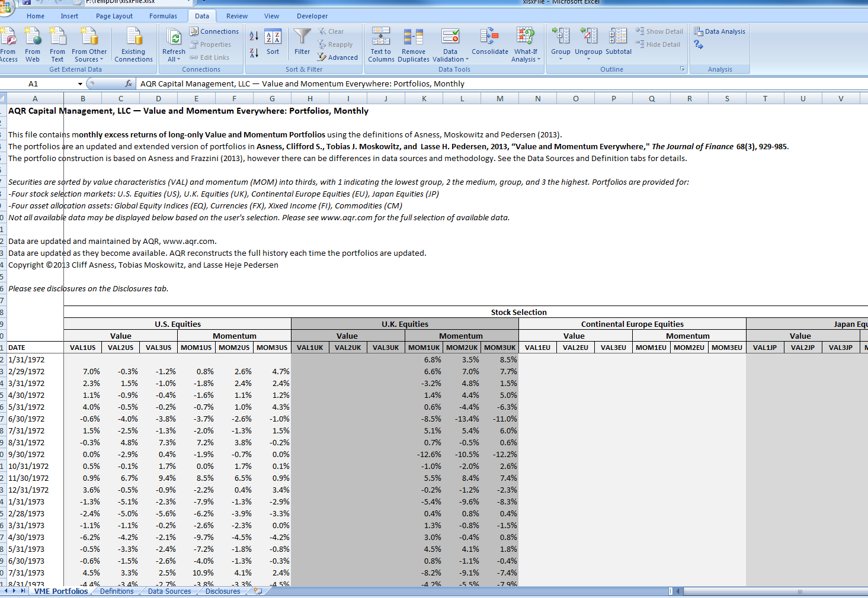The height and width of the screenshot is (598, 868).
Task: Launch Text to Columns
Action: click(381, 44)
